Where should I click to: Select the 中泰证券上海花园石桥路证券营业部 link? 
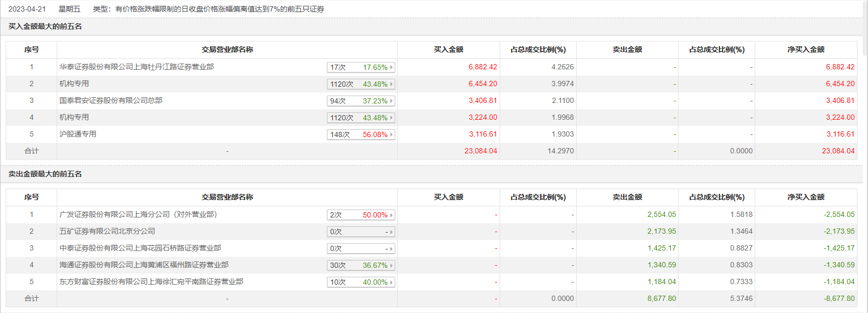coord(140,248)
